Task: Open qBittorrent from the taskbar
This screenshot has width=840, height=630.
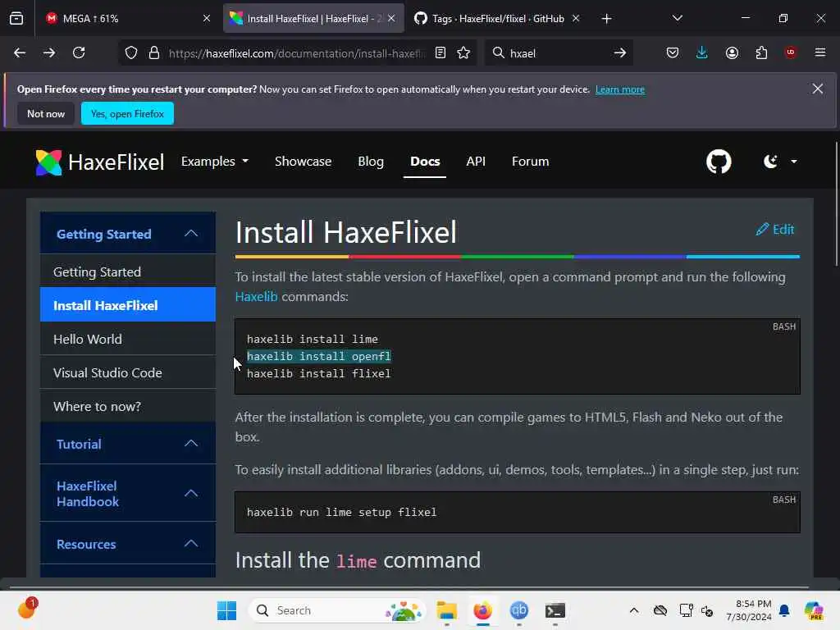Action: click(x=518, y=610)
